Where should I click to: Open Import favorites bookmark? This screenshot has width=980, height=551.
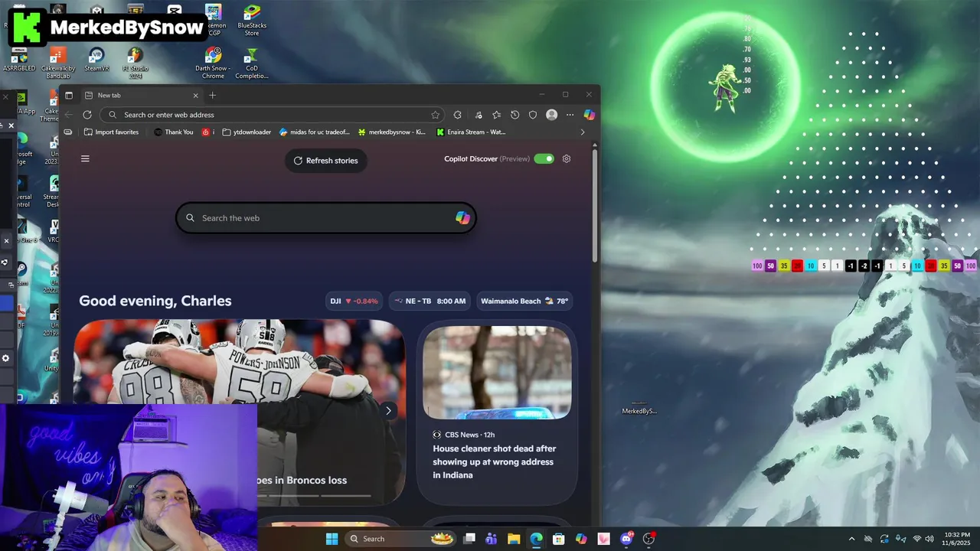point(112,132)
